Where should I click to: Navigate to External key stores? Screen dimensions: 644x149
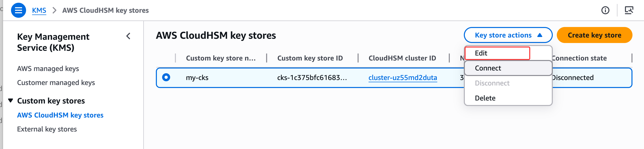pos(47,129)
